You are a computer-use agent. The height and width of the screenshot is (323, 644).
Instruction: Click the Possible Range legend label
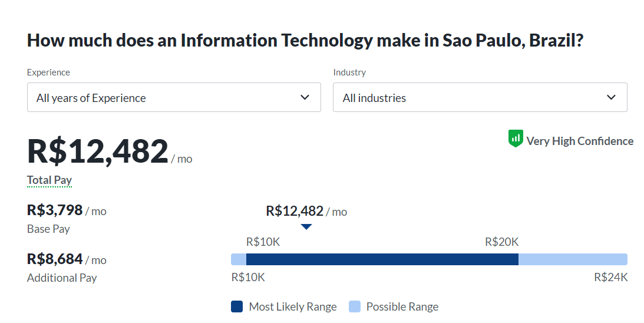tap(402, 306)
